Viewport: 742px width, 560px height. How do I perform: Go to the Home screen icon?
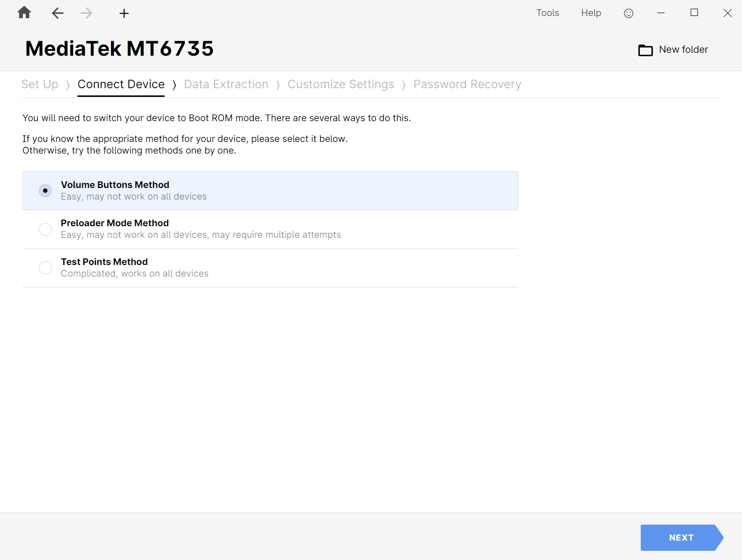point(24,13)
